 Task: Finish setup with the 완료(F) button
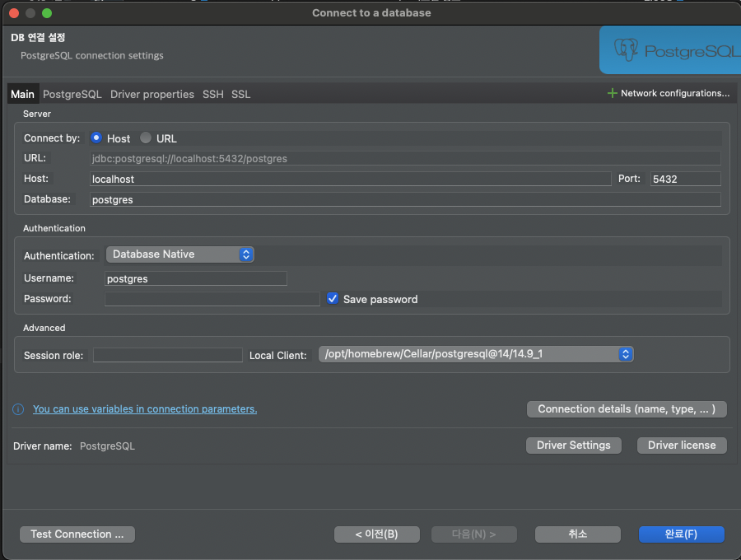tap(681, 534)
